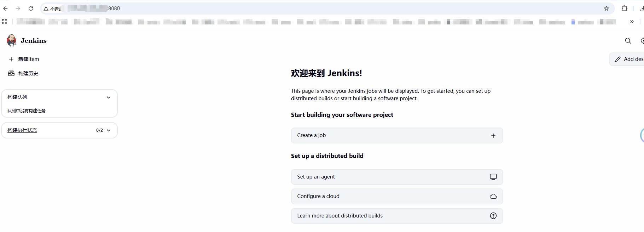Bookmark this page with the star icon
The image size is (644, 232).
[607, 9]
